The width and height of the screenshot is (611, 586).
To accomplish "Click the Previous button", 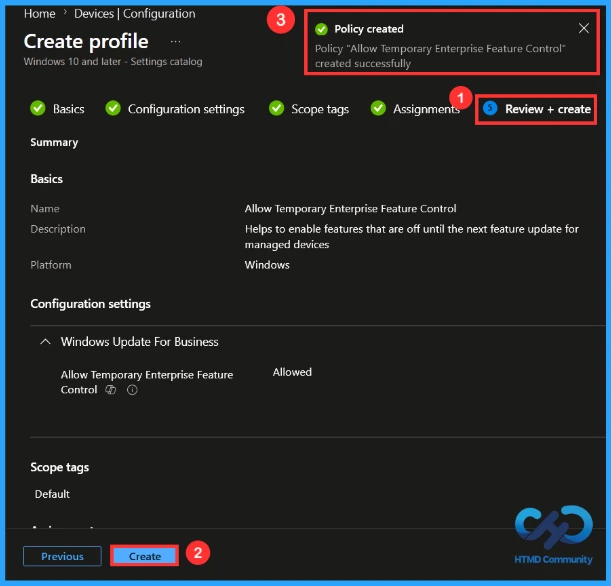I will coord(62,556).
